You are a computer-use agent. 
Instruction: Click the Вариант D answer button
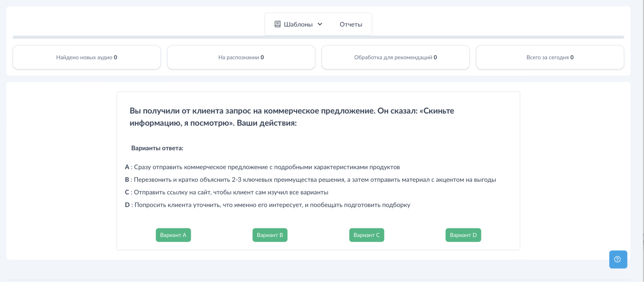(463, 235)
